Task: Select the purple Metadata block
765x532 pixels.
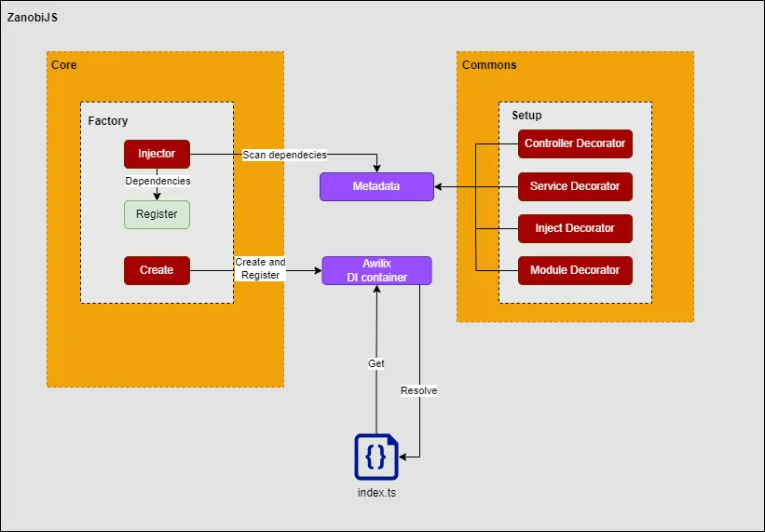Action: tap(376, 186)
